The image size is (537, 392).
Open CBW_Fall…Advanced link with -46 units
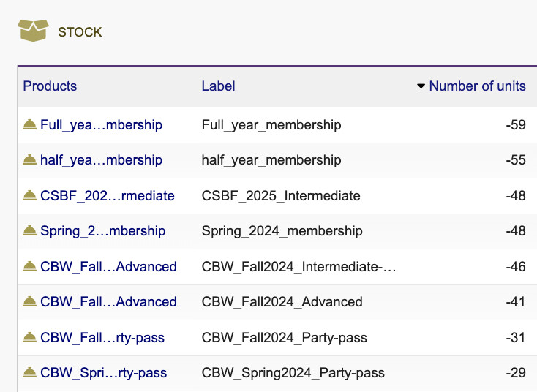108,267
